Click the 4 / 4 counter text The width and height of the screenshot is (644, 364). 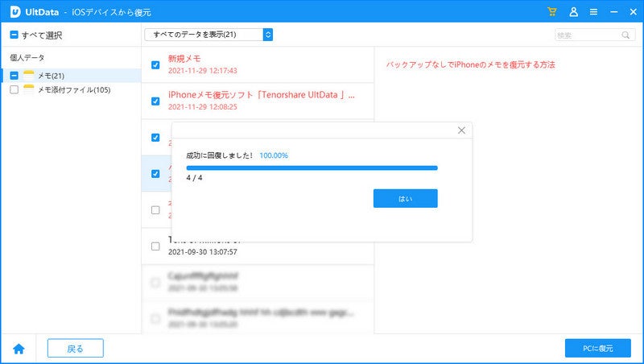[194, 178]
